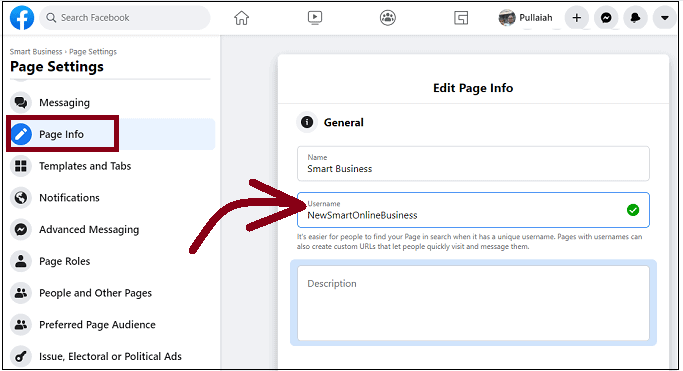Open the Home feed icon
683x371 pixels.
241,18
